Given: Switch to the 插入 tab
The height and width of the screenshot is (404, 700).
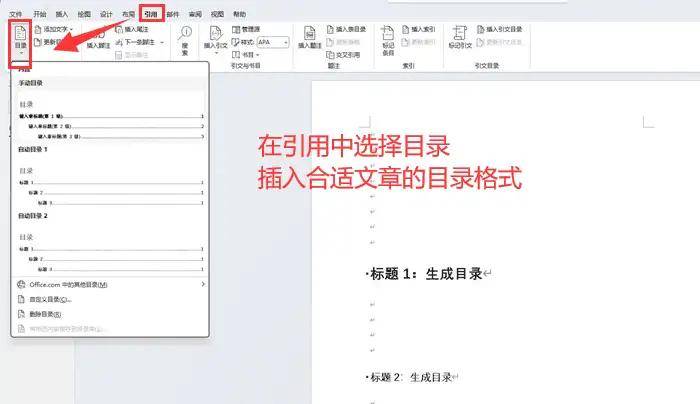Looking at the screenshot, I should (62, 14).
